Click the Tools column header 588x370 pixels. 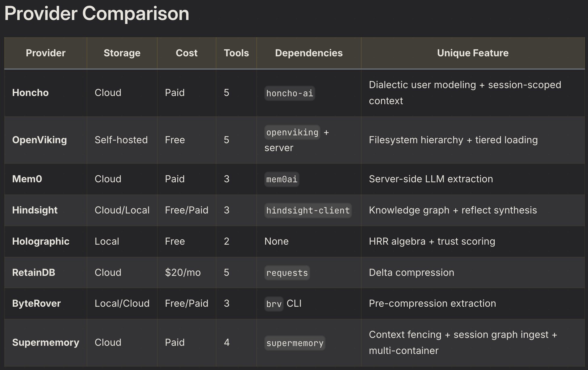point(236,53)
